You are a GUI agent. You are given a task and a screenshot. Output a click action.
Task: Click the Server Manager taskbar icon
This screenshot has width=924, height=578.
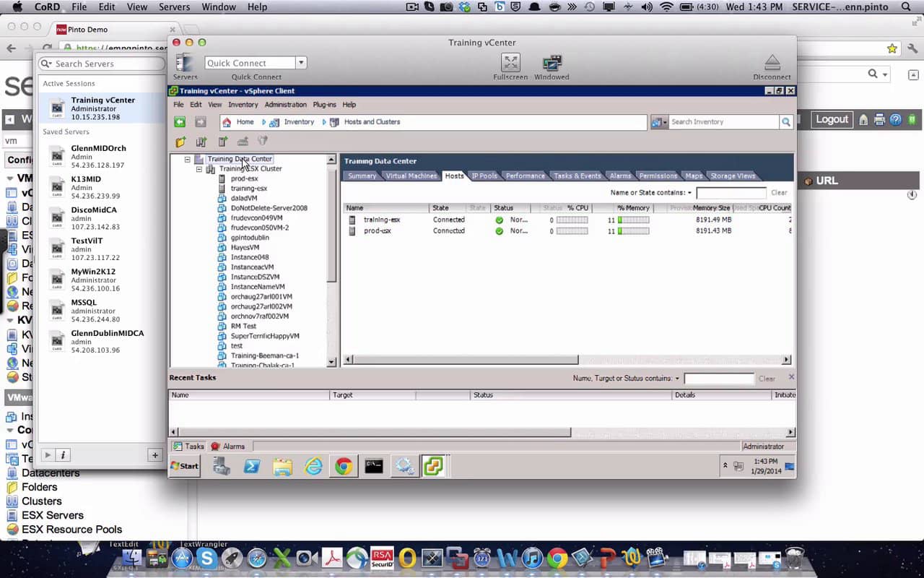pos(222,467)
